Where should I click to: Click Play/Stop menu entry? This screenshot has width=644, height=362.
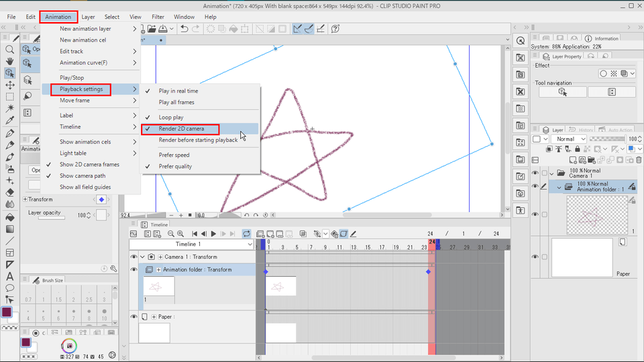click(91, 78)
